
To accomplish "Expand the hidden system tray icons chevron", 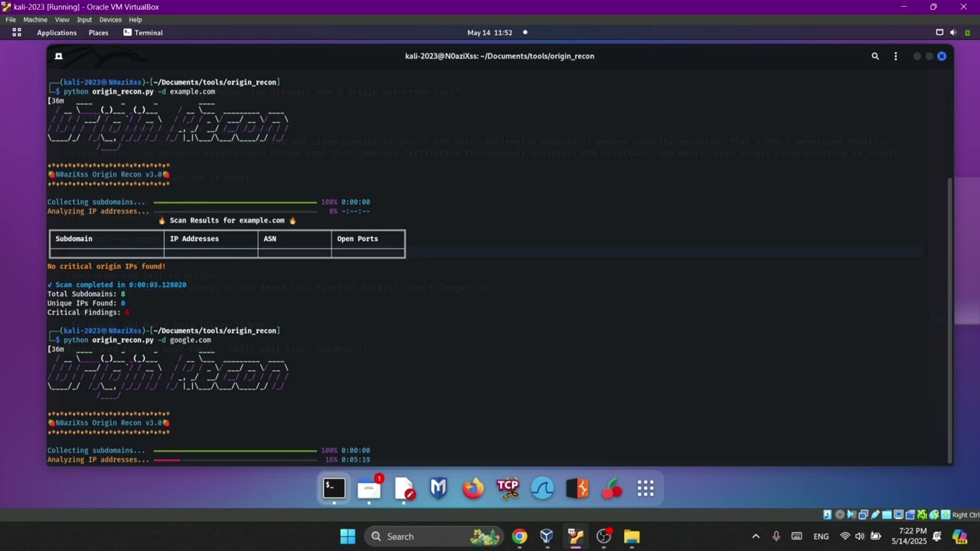I will point(756,536).
